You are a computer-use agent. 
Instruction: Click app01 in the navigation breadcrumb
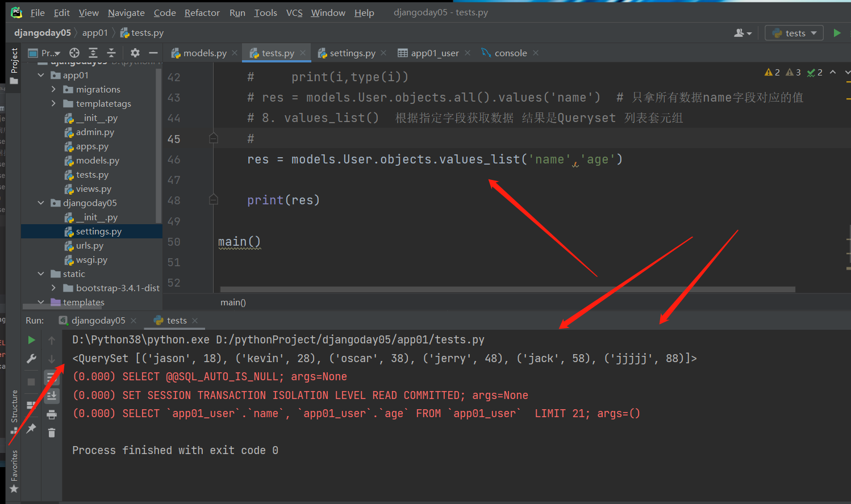coord(95,33)
